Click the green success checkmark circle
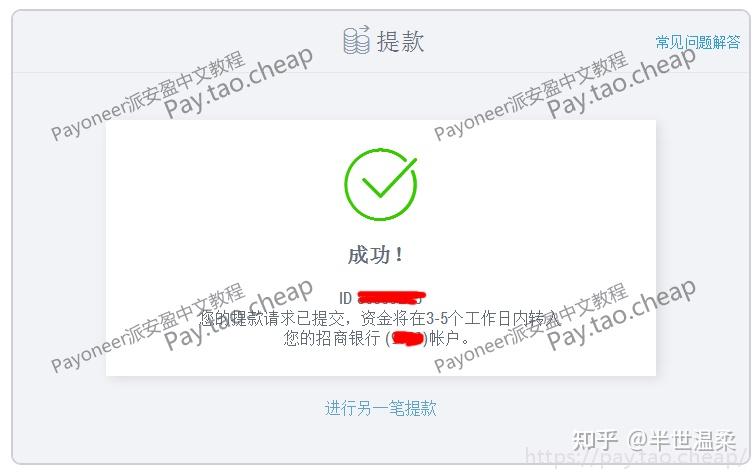This screenshot has height=472, width=755. (380, 184)
